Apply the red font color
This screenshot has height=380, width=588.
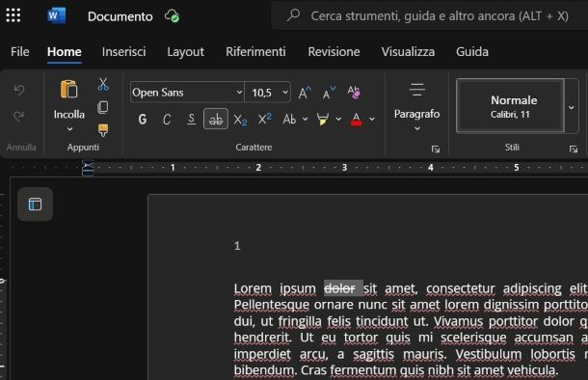pos(357,120)
